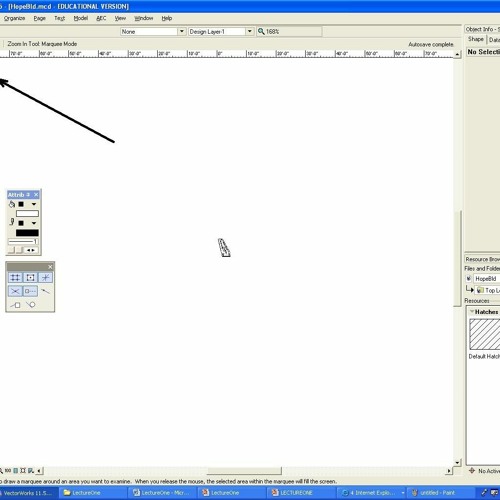500x500 pixels.
Task: Click the Fit to Page icon at bottom
Action: pyautogui.click(x=15, y=471)
